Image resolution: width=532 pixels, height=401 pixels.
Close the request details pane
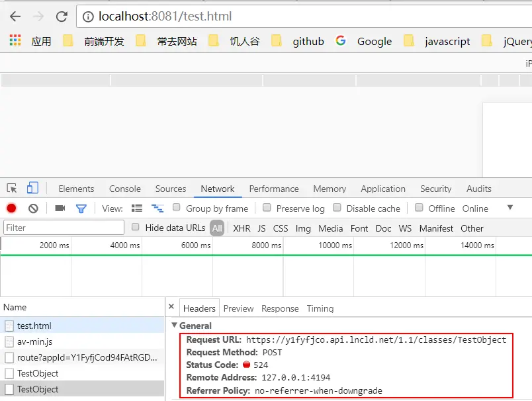[x=171, y=306]
